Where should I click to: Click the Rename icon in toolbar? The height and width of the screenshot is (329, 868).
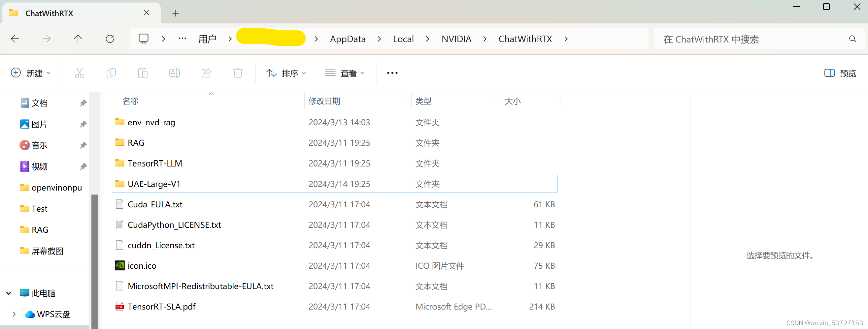[x=175, y=73]
